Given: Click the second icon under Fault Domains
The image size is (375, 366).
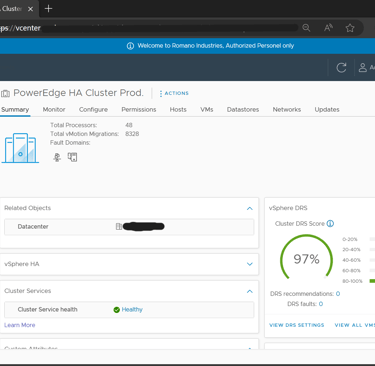Looking at the screenshot, I should point(72,157).
